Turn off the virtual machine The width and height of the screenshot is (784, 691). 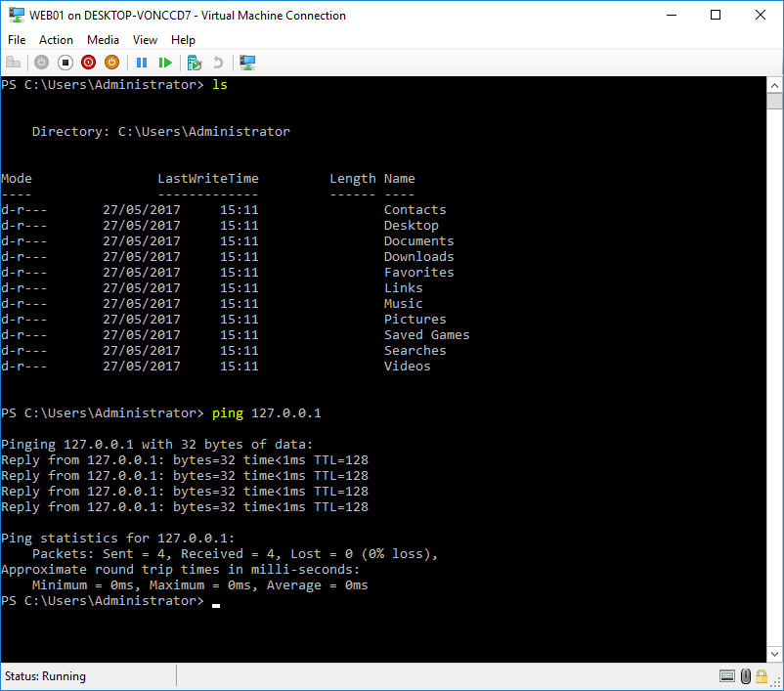click(x=65, y=62)
